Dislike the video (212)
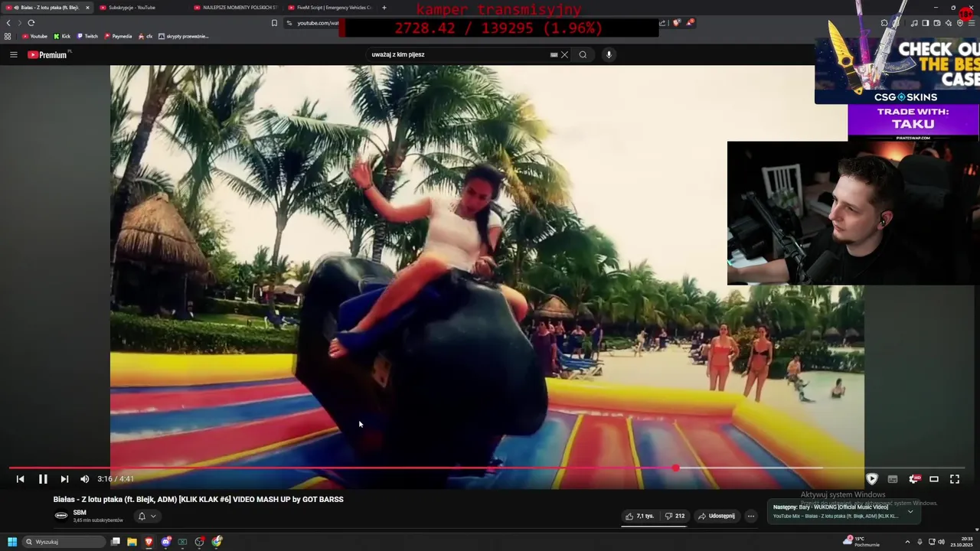Screen dimensions: 980x551 (x=675, y=516)
